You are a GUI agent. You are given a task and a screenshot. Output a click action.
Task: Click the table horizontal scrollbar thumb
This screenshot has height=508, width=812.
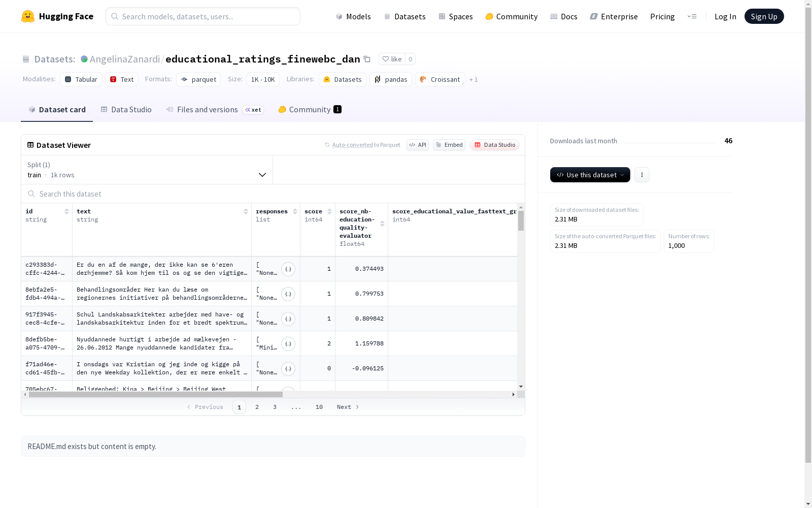click(156, 394)
